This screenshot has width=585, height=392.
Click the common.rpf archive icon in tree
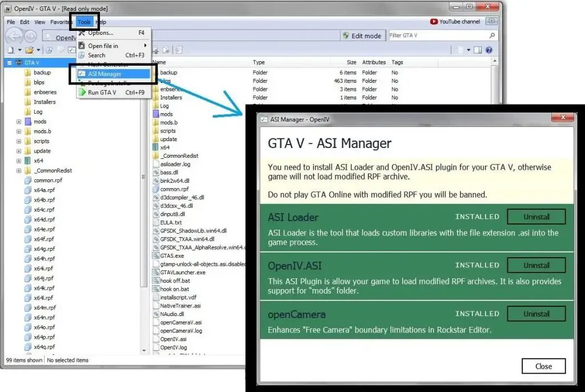(x=28, y=181)
